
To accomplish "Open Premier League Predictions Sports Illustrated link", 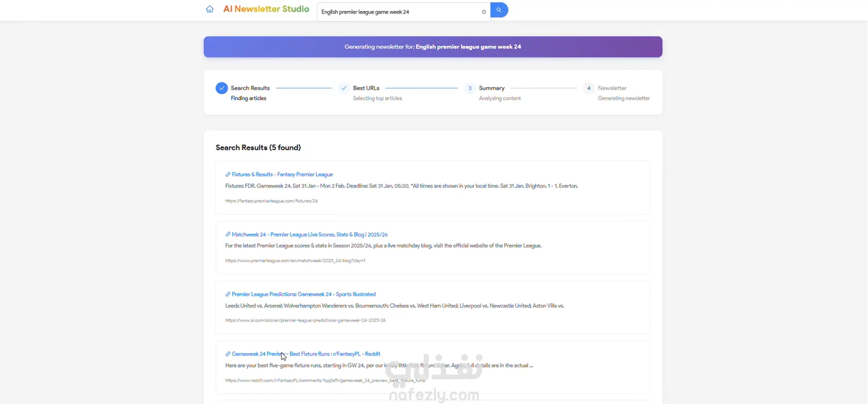I will (x=304, y=294).
